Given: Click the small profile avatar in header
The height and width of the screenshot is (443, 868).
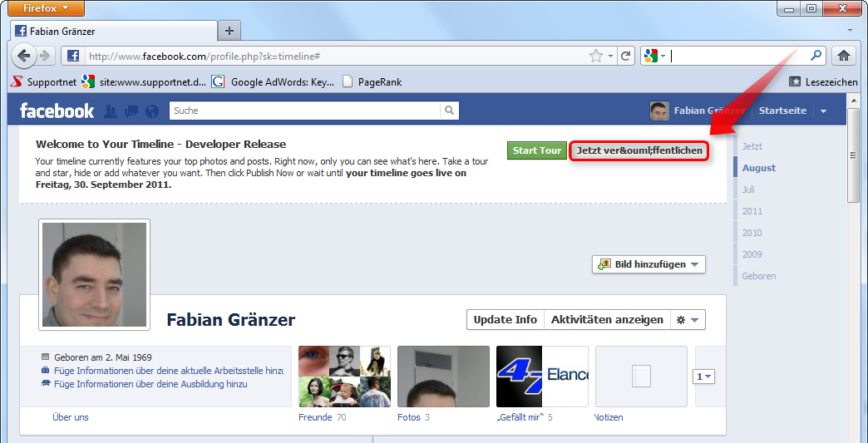Looking at the screenshot, I should pos(659,111).
